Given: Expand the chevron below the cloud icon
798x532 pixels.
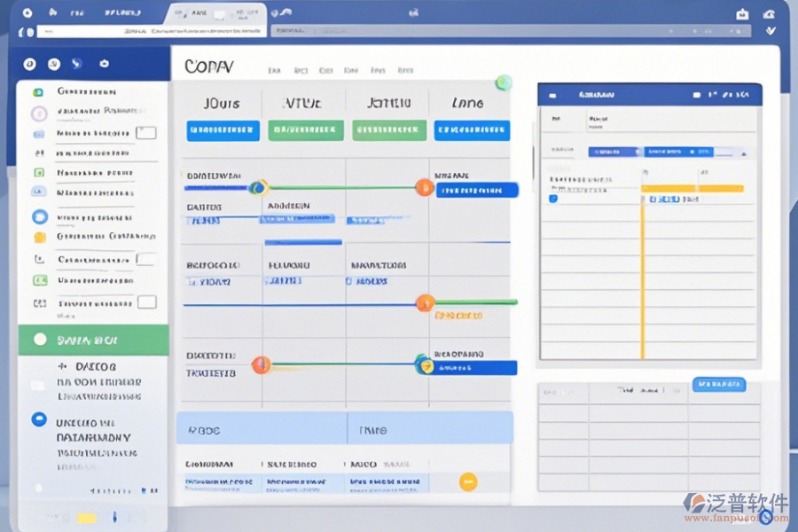Looking at the screenshot, I should tap(771, 31).
